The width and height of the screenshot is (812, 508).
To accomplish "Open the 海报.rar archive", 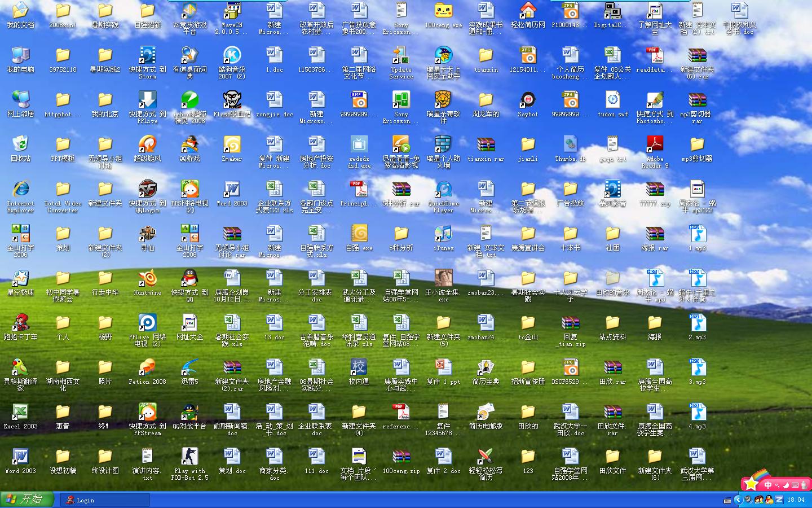I will coord(655,238).
